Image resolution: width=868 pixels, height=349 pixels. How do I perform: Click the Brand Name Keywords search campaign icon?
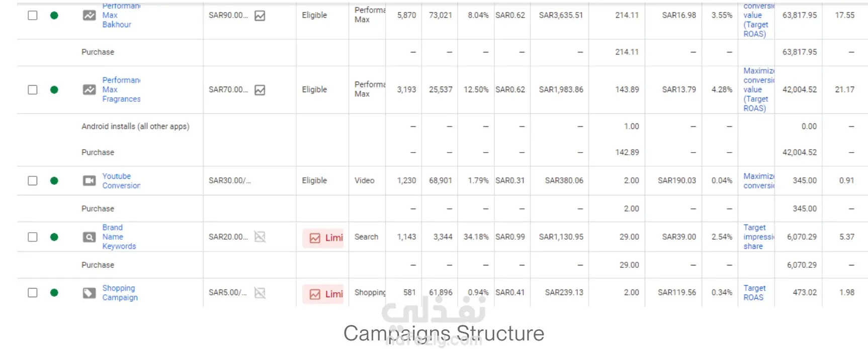click(x=89, y=237)
